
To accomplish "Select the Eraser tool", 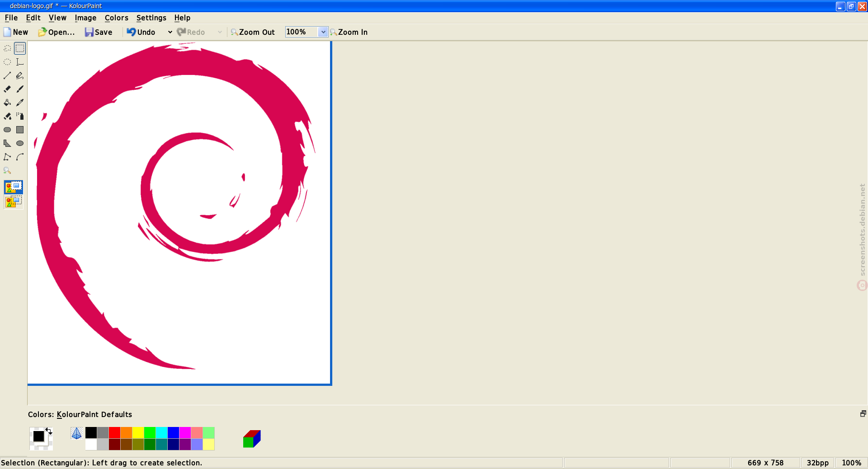I will coord(7,89).
